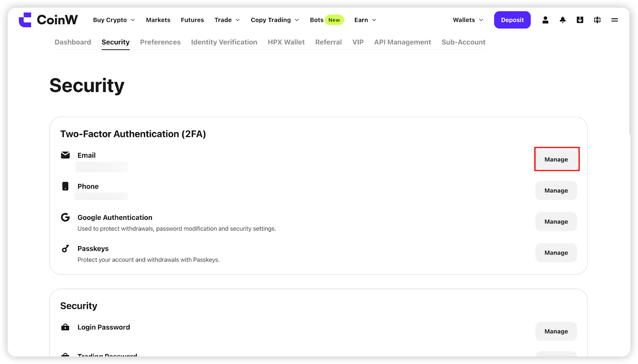Open the notifications bell
The width and height of the screenshot is (638, 364).
pyautogui.click(x=563, y=20)
